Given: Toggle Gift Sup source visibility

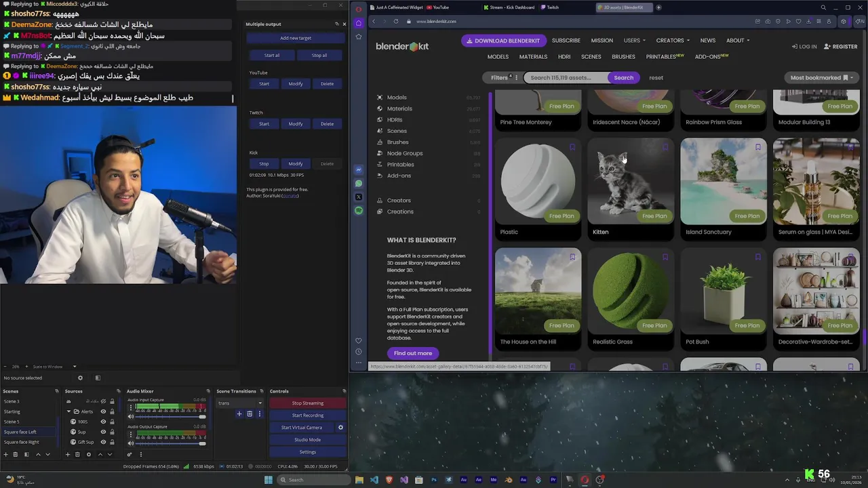Looking at the screenshot, I should 103,442.
